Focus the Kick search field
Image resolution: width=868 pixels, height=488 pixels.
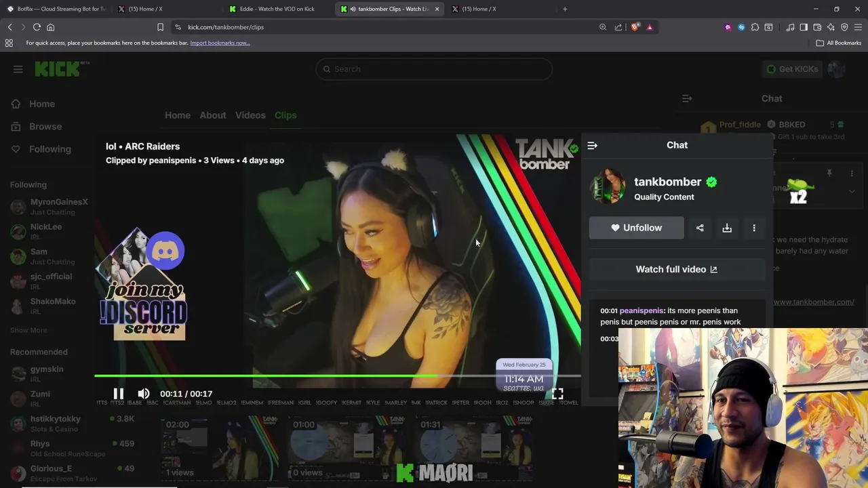pos(434,69)
